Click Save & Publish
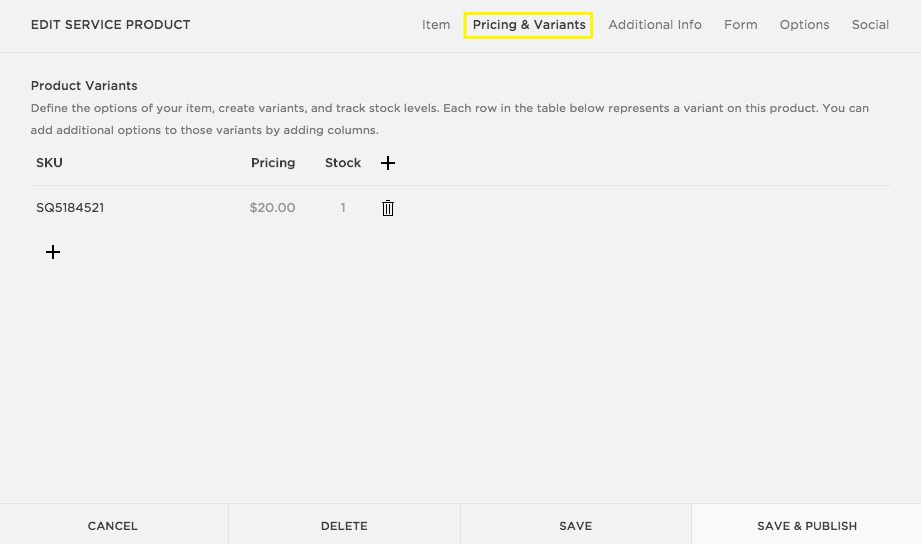The width and height of the screenshot is (921, 544). pos(806,526)
